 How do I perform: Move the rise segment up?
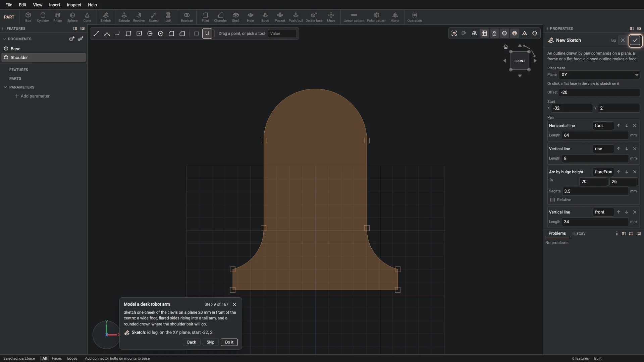coord(619,149)
